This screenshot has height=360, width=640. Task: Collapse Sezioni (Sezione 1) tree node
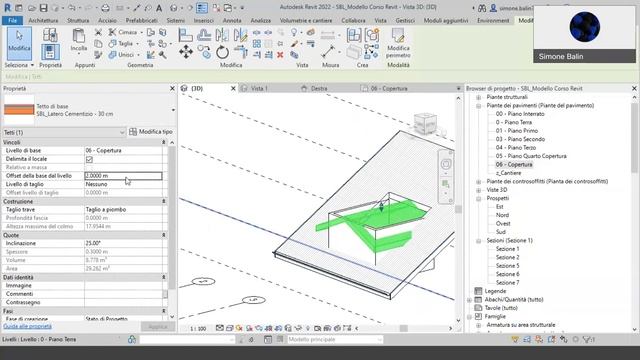click(x=478, y=240)
